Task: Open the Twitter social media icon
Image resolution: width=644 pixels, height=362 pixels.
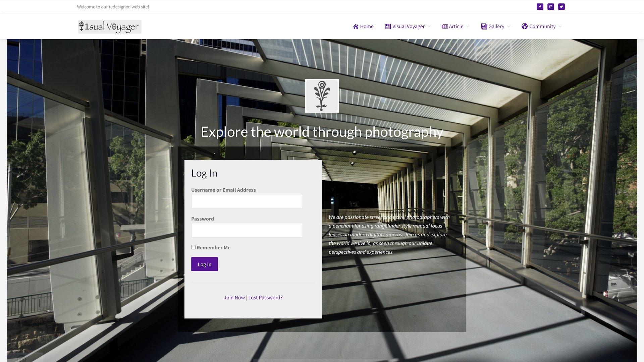Action: 561,6
